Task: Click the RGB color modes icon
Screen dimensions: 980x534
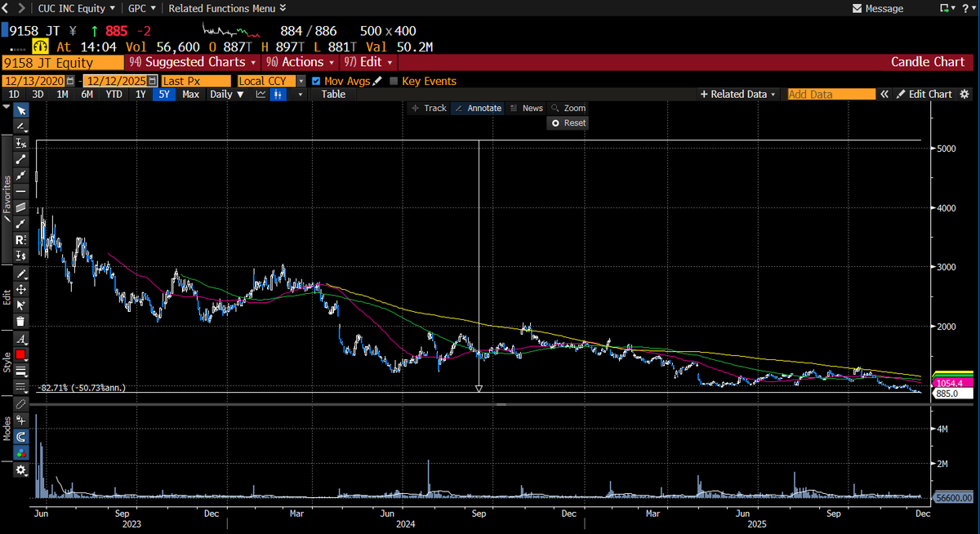Action: [x=20, y=455]
